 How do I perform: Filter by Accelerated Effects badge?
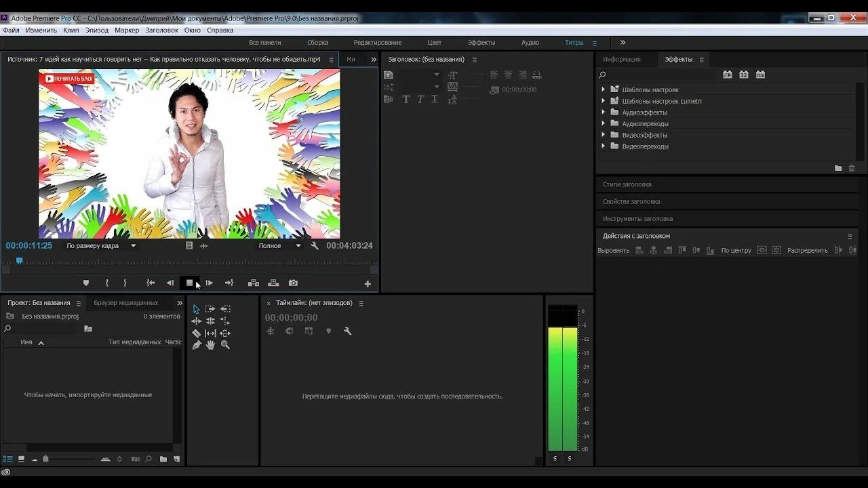(x=728, y=75)
